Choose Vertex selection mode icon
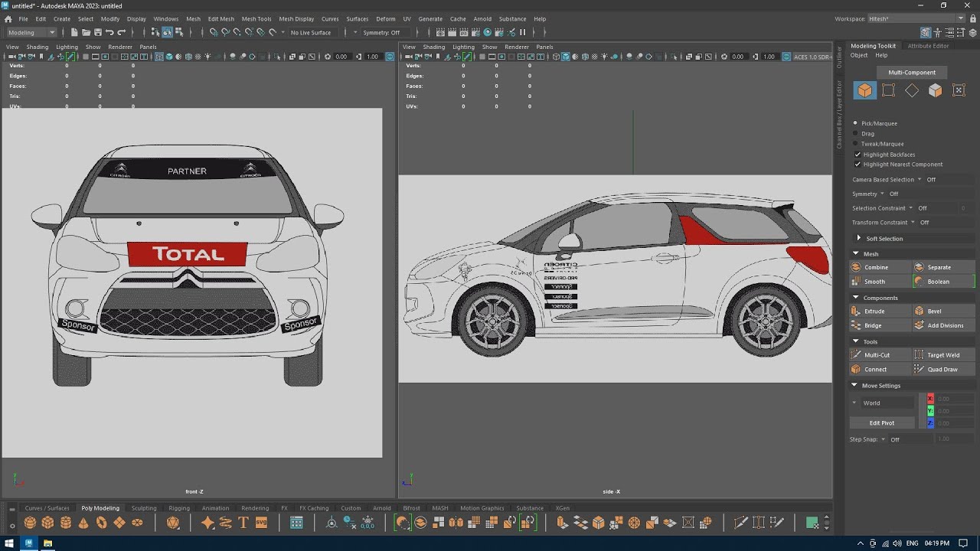Screen dimensions: 980x551 888,90
